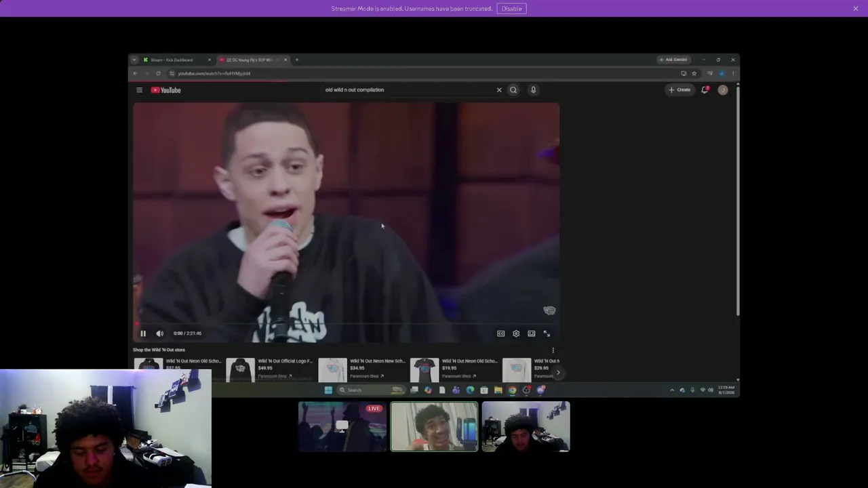Enter fullscreen on the video player
This screenshot has width=868, height=488.
point(547,333)
